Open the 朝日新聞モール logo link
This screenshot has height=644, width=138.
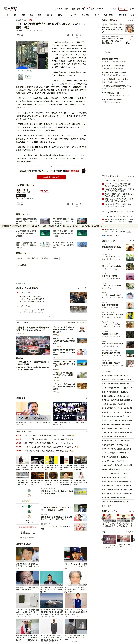click(27, 538)
